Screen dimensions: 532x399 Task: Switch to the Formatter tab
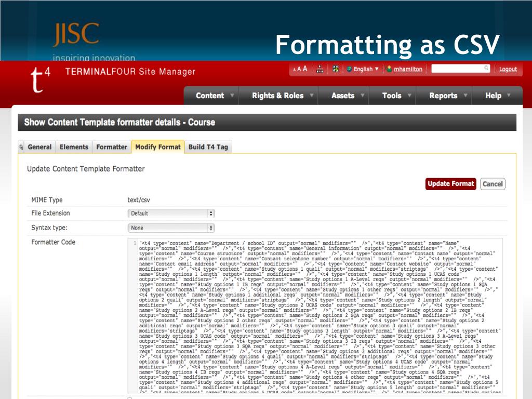(x=112, y=147)
